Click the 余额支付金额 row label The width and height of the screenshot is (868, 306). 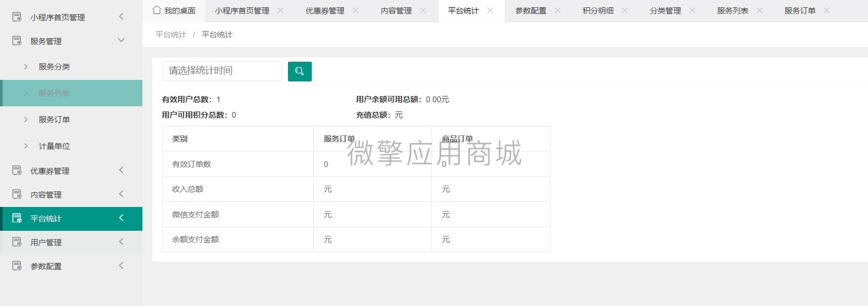195,240
